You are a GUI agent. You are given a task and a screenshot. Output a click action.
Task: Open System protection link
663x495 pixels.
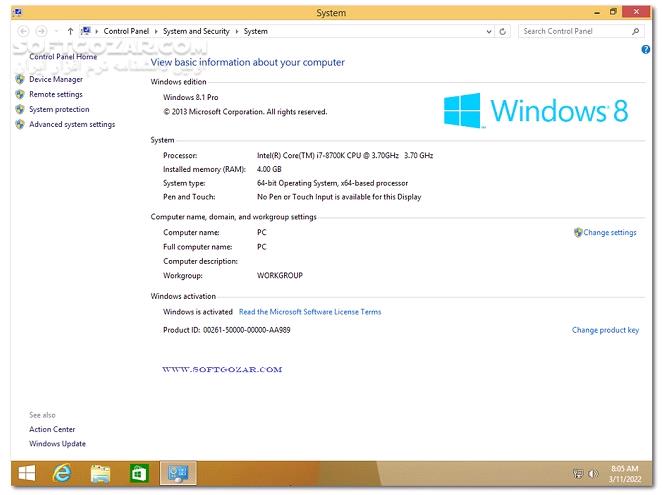(59, 109)
